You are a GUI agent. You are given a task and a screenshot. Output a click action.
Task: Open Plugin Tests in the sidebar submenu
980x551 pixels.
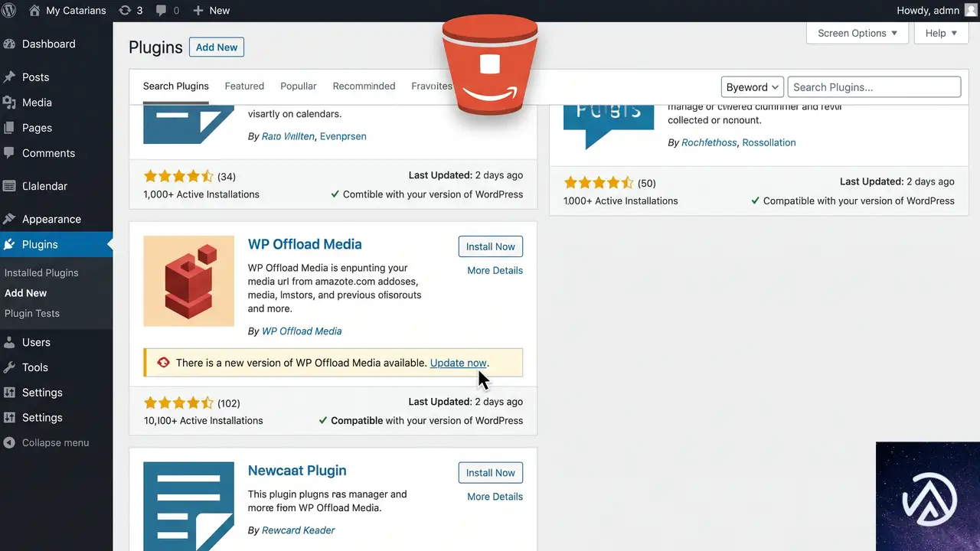pos(32,313)
